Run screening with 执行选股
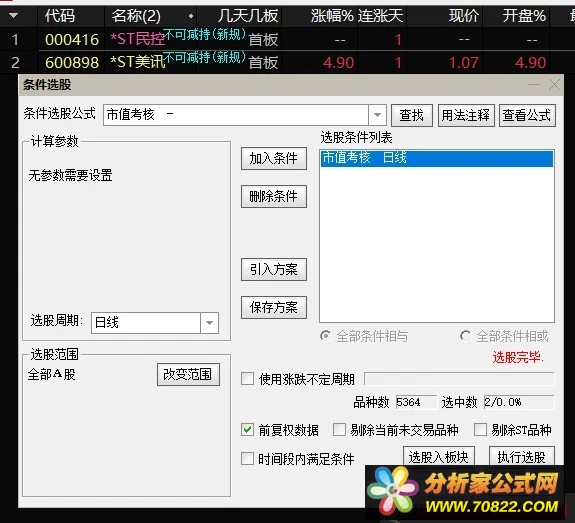The width and height of the screenshot is (575, 523). [521, 457]
